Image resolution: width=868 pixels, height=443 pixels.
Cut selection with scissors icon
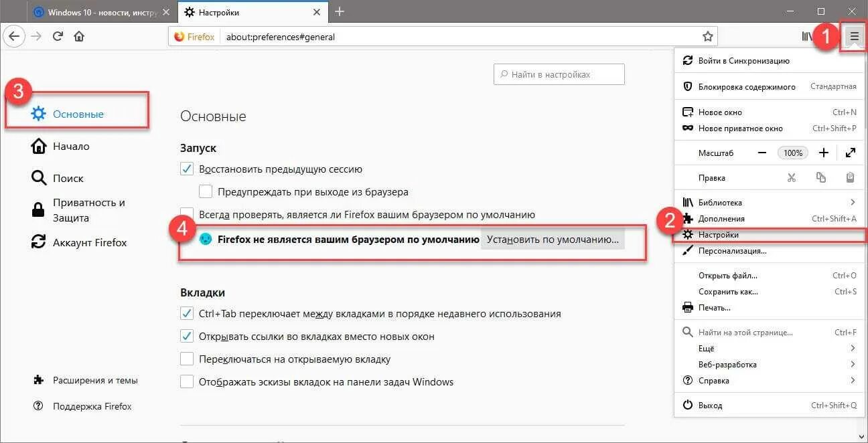pos(792,178)
